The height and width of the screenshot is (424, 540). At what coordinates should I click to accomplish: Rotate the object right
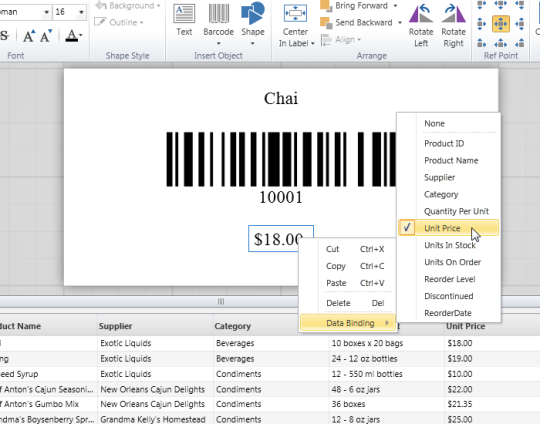click(x=453, y=25)
